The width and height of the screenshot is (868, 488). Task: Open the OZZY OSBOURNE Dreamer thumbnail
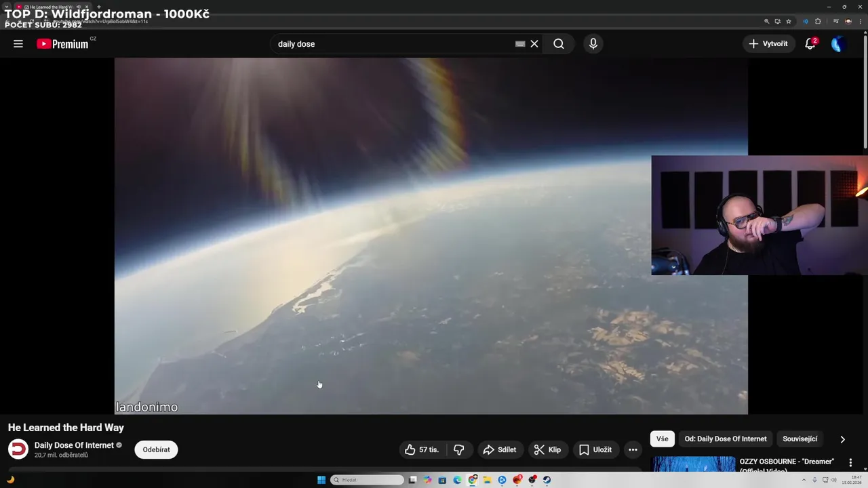[x=693, y=464]
